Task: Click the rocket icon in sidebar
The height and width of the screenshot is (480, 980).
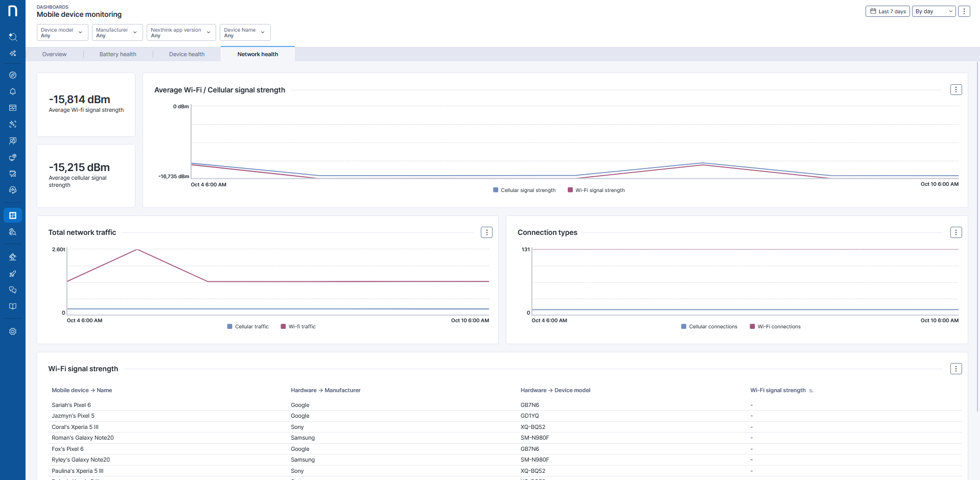Action: tap(13, 274)
